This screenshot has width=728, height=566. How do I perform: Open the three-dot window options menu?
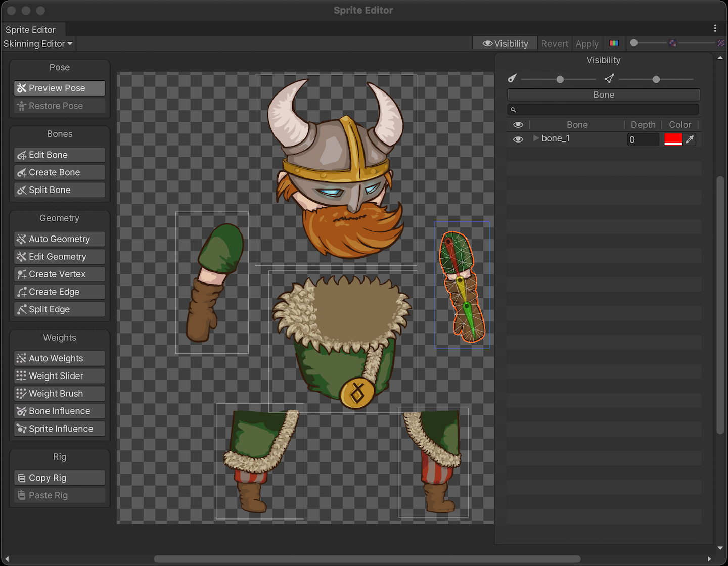tap(715, 28)
